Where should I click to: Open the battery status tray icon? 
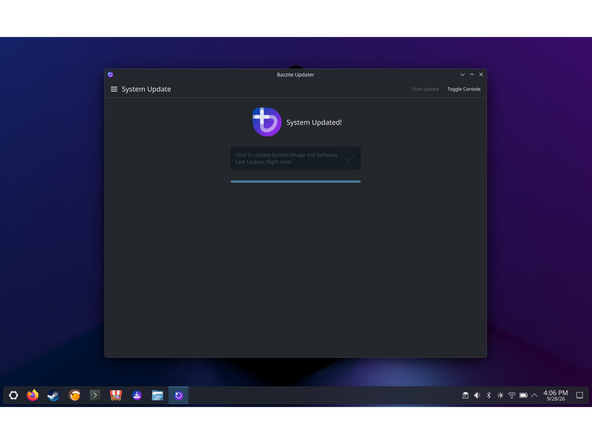coord(523,395)
